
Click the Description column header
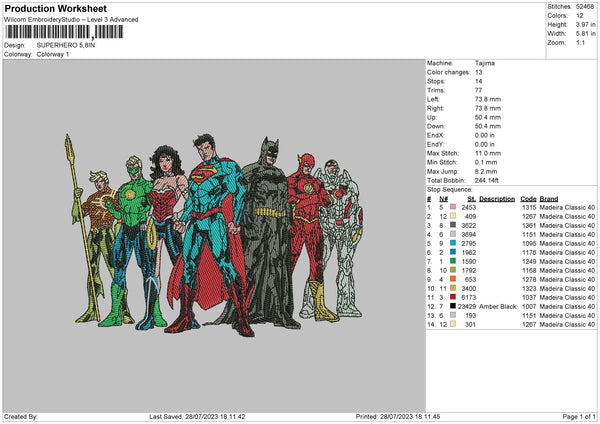click(x=497, y=198)
